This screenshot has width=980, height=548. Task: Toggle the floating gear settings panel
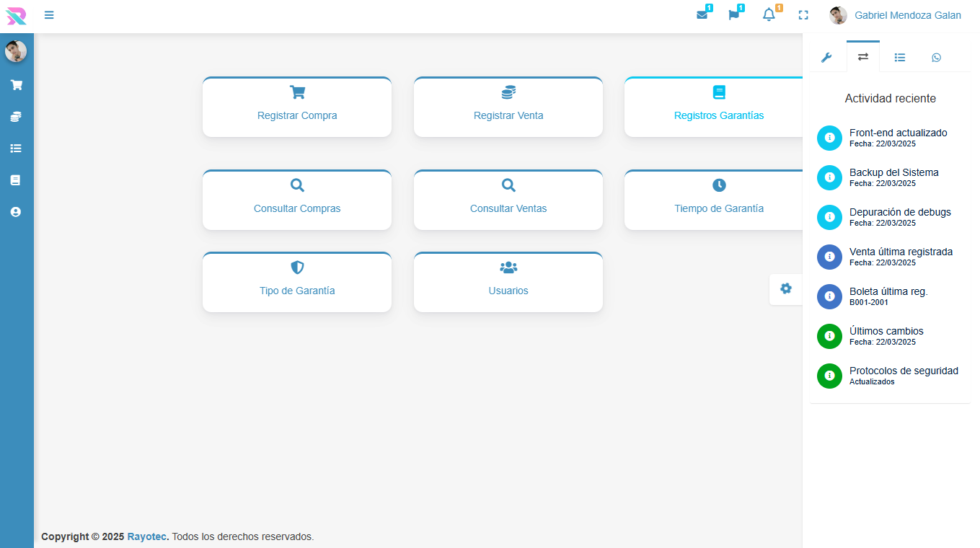point(786,288)
